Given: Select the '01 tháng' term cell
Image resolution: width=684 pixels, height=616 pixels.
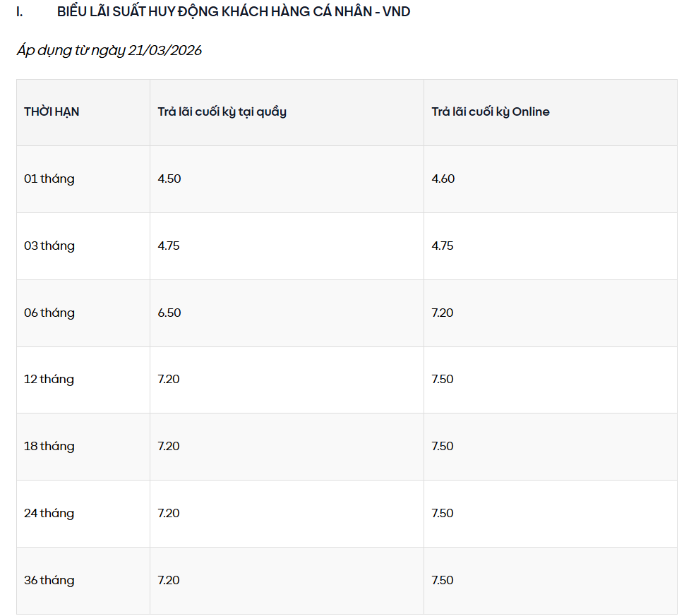Looking at the screenshot, I should coord(49,179).
